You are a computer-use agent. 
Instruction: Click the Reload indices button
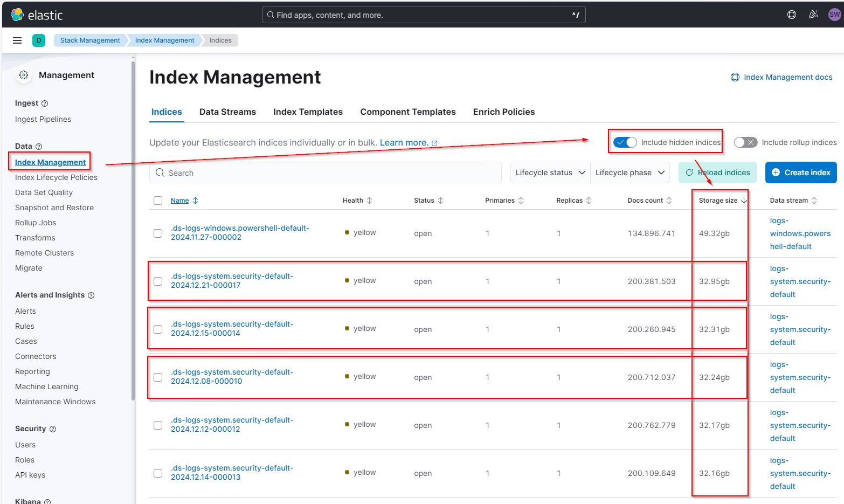pyautogui.click(x=717, y=172)
